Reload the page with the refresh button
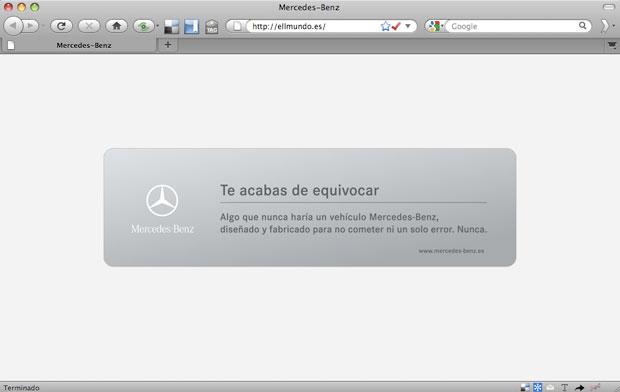The image size is (620, 392). tap(61, 26)
